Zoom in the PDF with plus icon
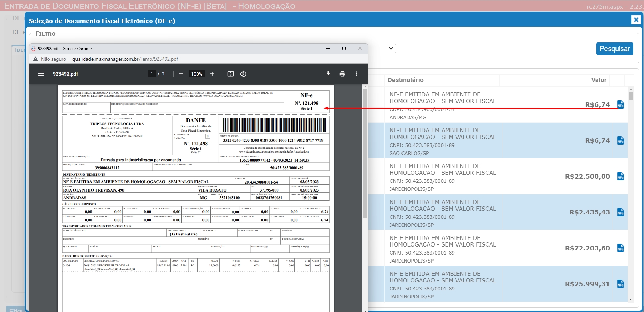The height and width of the screenshot is (312, 644). (x=212, y=74)
